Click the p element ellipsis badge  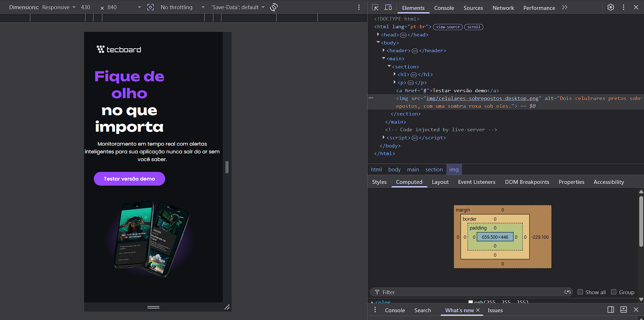pos(411,83)
